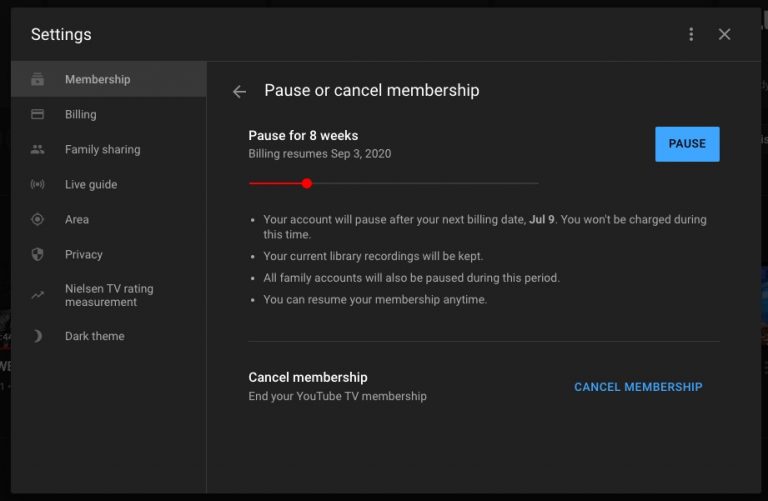This screenshot has height=501, width=768.
Task: Toggle the Dark theme text option
Action: coord(94,337)
